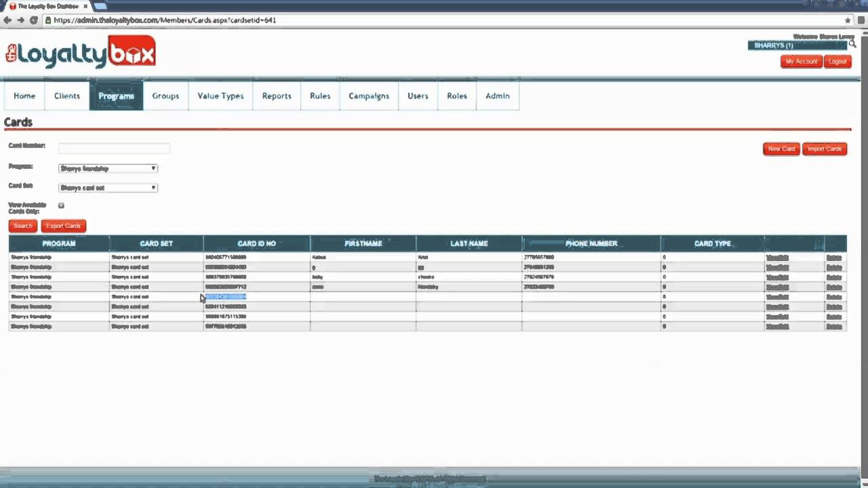Image resolution: width=868 pixels, height=488 pixels.
Task: Click the PHONE NUMBER column header
Action: [x=591, y=243]
